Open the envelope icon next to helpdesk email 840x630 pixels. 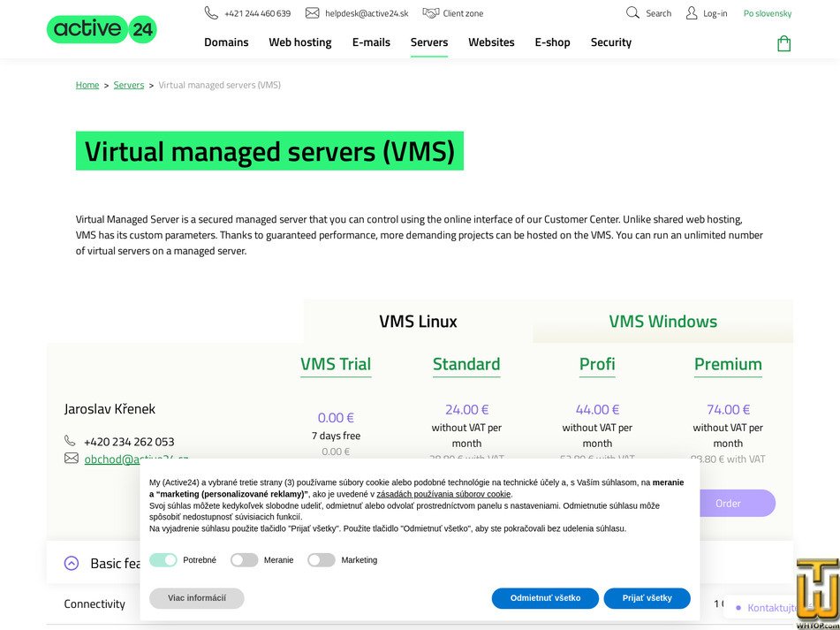point(311,12)
